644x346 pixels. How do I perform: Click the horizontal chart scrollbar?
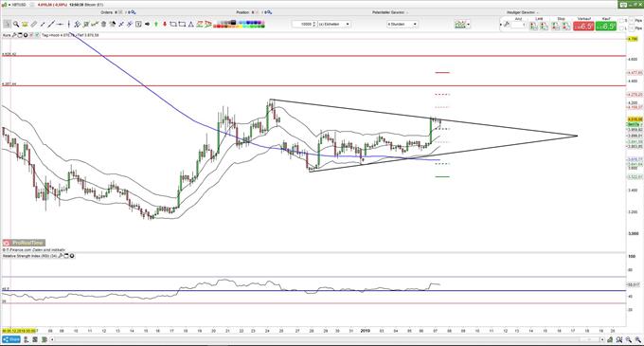[327, 339]
